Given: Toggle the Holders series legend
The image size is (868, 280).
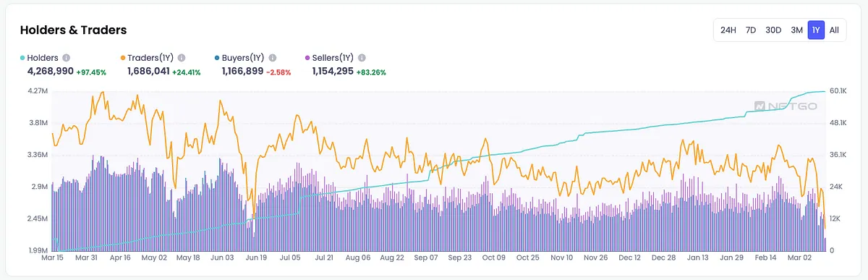Looking at the screenshot, I should [x=40, y=58].
